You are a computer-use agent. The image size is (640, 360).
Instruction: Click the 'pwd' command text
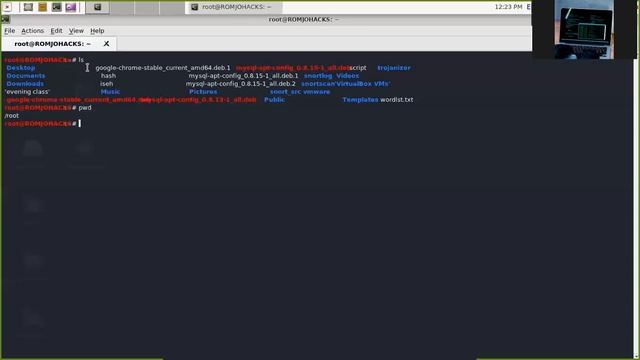pos(85,108)
